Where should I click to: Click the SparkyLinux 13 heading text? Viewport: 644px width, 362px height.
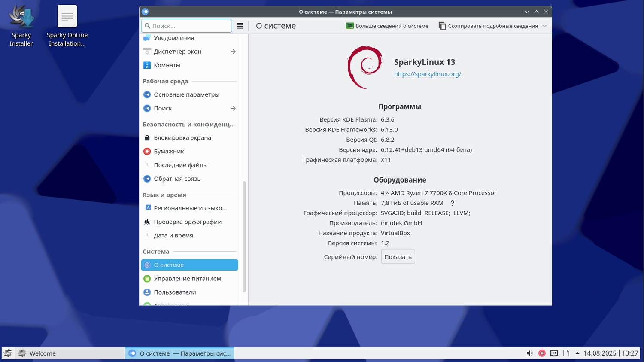click(x=425, y=62)
